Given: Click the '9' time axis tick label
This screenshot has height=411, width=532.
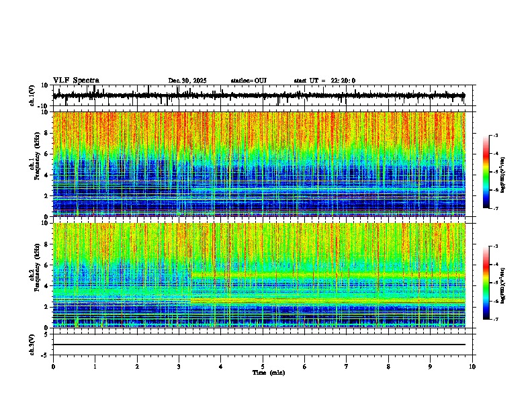Looking at the screenshot, I should 430,367.
